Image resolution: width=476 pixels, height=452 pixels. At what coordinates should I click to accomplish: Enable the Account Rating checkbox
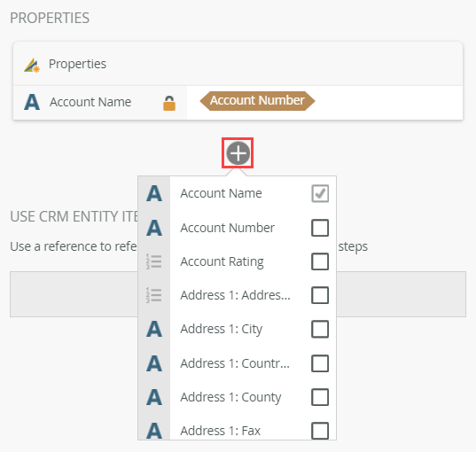point(320,261)
